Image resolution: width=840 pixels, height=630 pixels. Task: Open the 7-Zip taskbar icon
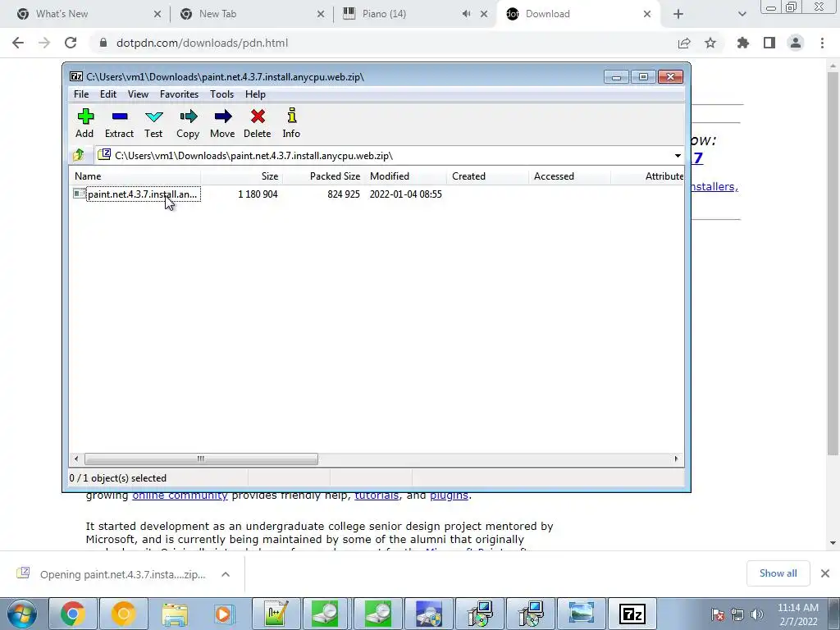632,614
